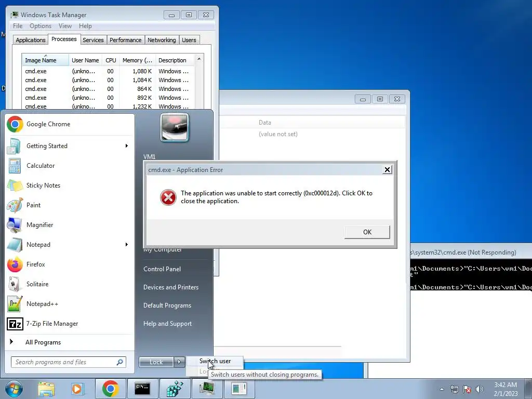Open Control Panel from Start menu
532x399 pixels.
coord(162,269)
